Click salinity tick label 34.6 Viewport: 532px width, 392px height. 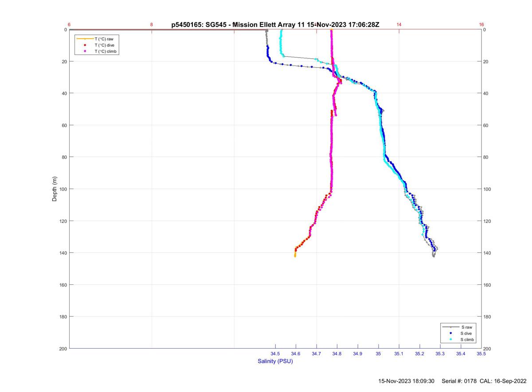296,353
